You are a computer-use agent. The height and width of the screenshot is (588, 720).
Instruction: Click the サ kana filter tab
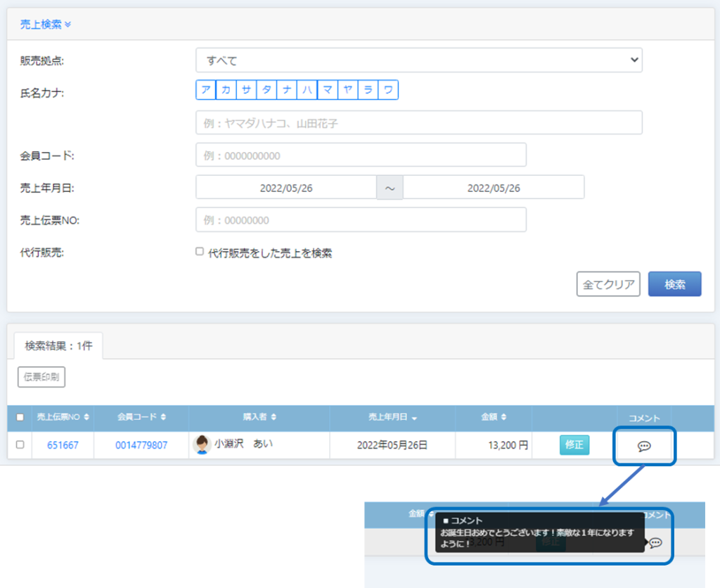tap(246, 90)
